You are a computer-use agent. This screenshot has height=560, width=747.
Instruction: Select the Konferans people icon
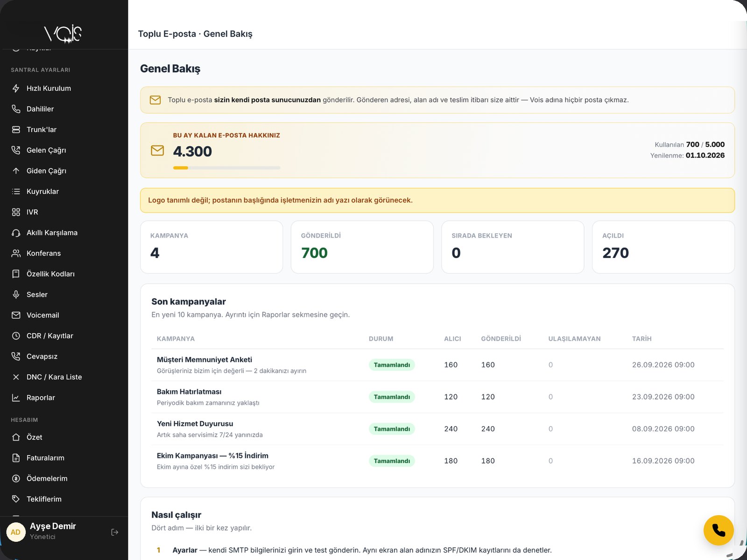click(16, 253)
